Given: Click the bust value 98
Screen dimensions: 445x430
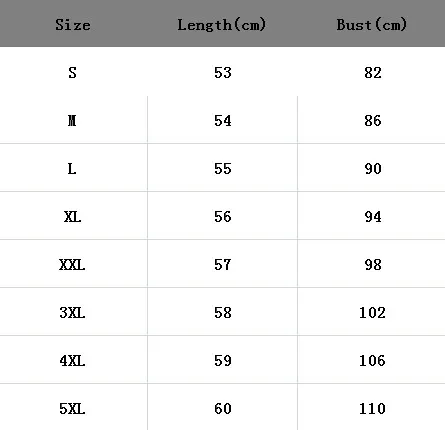Looking at the screenshot, I should (373, 265).
